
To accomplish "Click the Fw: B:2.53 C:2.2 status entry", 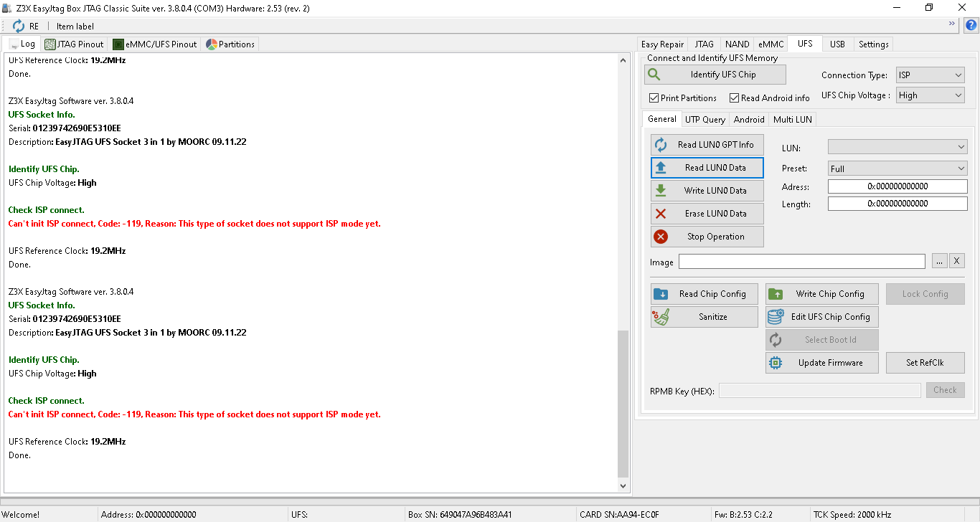I will tap(743, 514).
